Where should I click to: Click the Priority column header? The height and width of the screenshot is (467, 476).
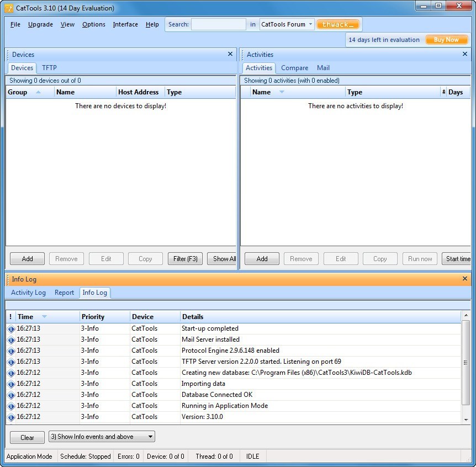pos(105,317)
